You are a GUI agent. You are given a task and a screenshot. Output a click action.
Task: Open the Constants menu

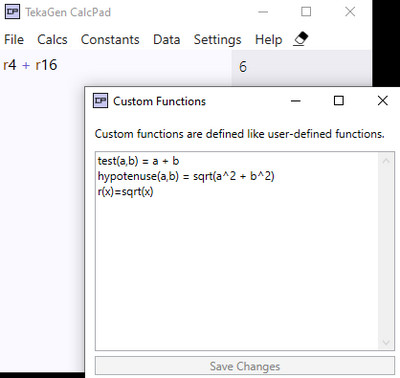110,40
